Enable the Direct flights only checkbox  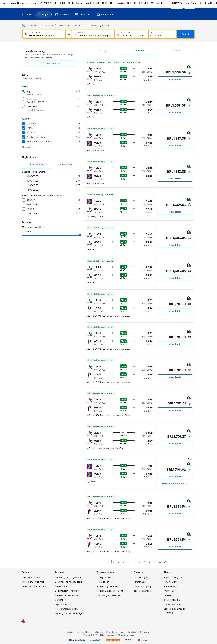(88, 26)
